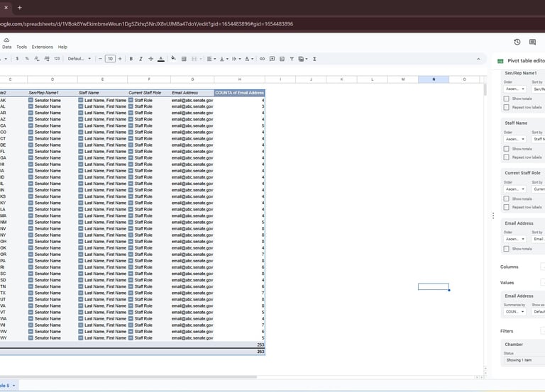The width and height of the screenshot is (545, 392).
Task: Open the Help menu
Action: click(x=62, y=47)
